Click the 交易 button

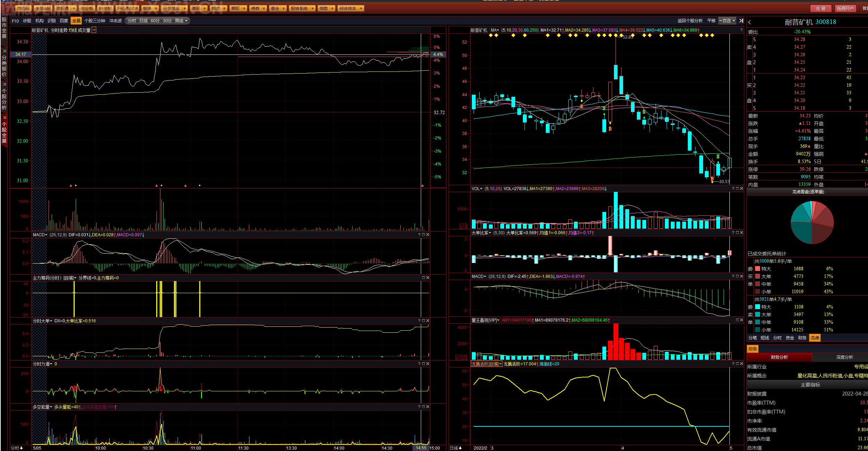(x=821, y=9)
